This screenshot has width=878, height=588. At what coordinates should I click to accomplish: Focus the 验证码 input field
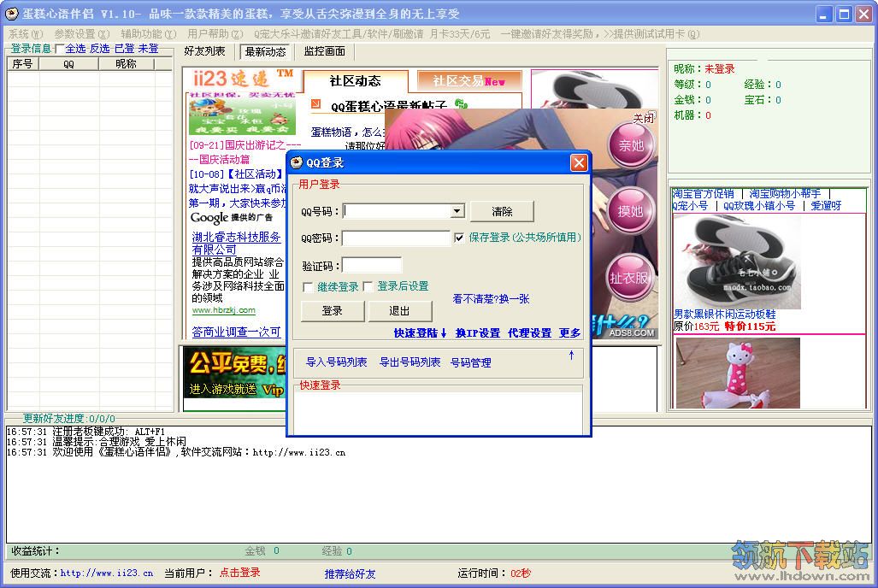click(x=372, y=265)
